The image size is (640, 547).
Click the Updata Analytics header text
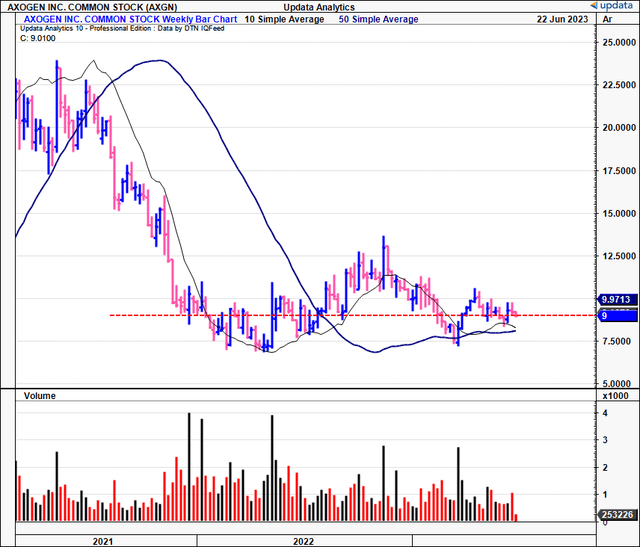coord(319,7)
